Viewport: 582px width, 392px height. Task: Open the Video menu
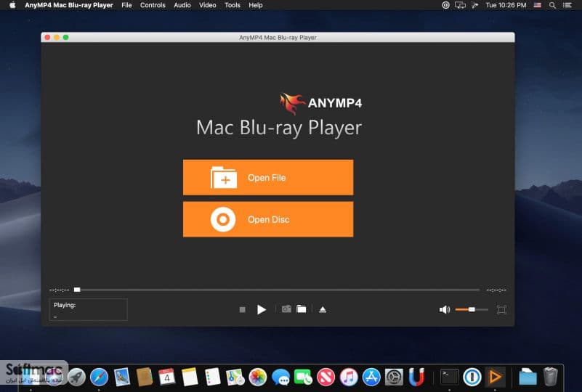[x=208, y=5]
